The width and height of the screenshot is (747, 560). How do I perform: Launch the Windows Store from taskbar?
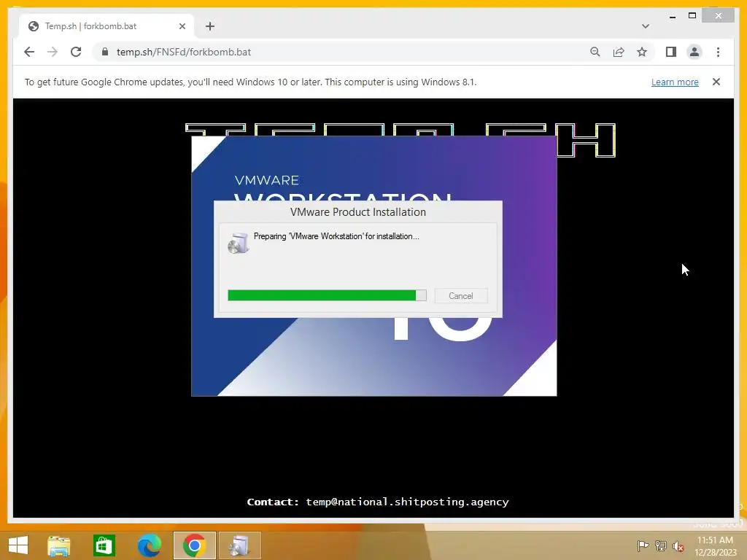pyautogui.click(x=104, y=545)
